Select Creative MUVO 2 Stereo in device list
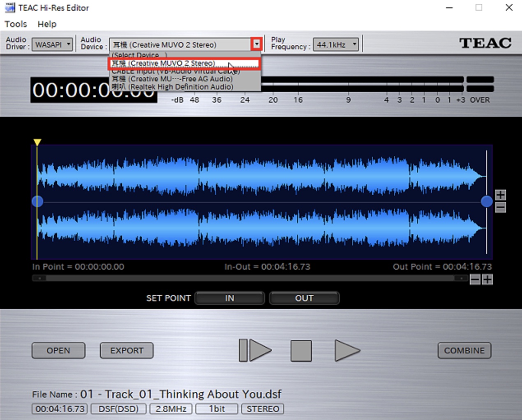The height and width of the screenshot is (420, 522). click(184, 63)
